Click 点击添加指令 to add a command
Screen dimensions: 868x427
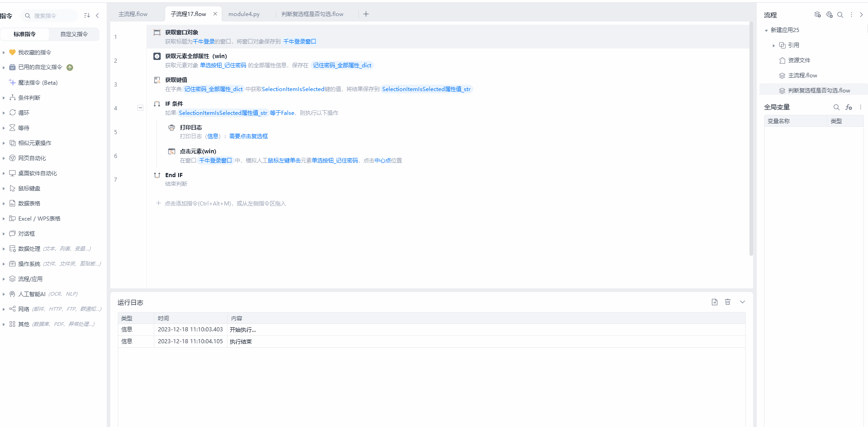224,204
